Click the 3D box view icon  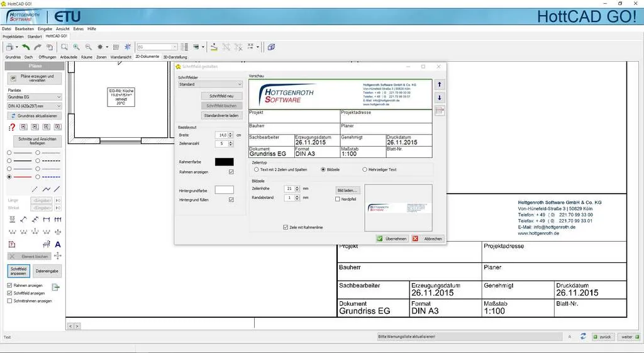tap(271, 47)
